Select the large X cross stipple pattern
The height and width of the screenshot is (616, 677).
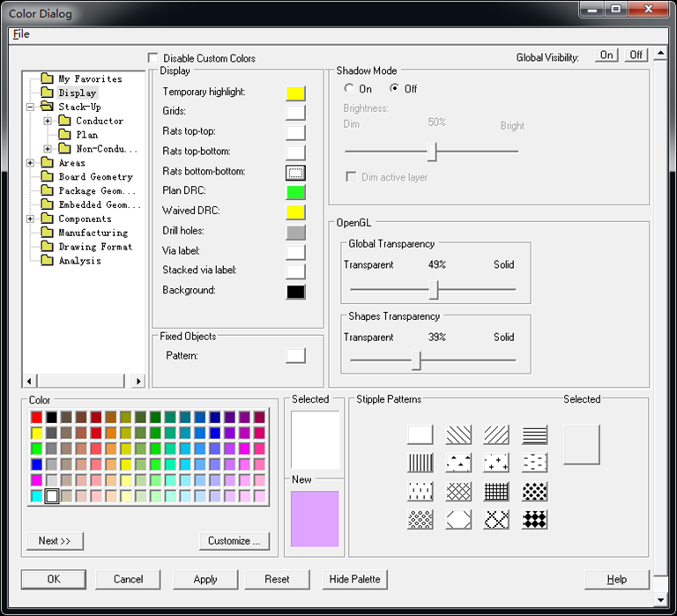pos(496,519)
